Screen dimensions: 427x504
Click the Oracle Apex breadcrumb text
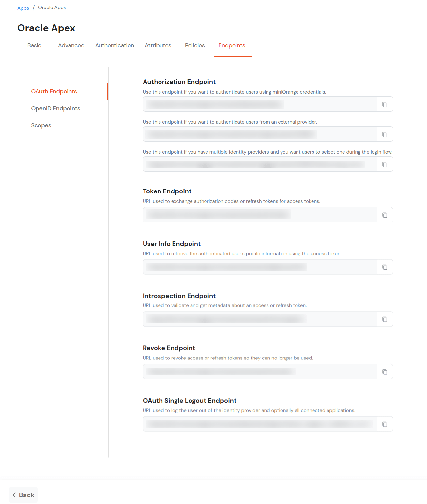tap(52, 8)
